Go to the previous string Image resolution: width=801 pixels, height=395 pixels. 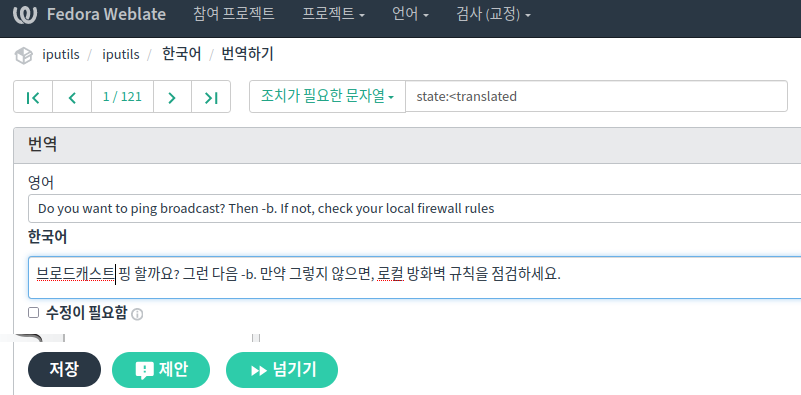(72, 97)
